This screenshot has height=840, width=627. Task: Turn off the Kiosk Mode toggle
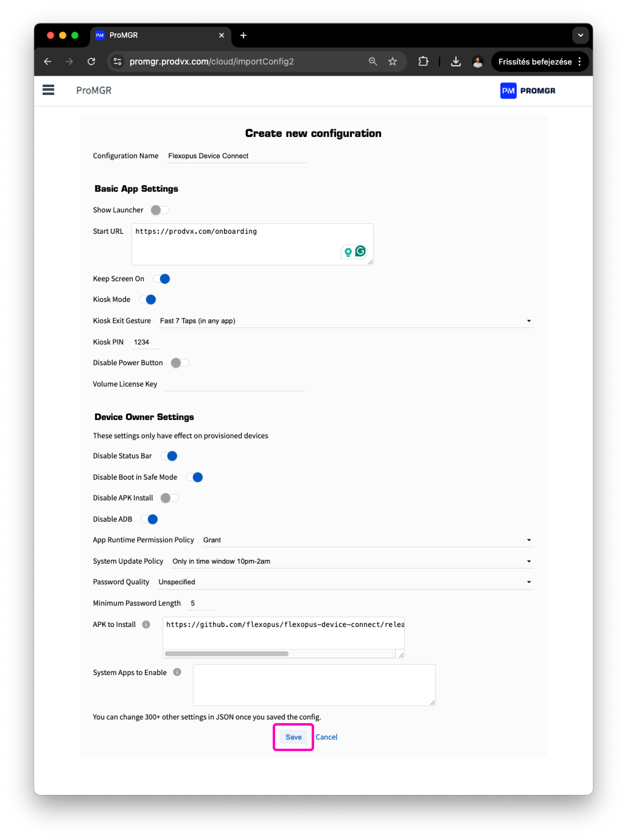click(148, 299)
